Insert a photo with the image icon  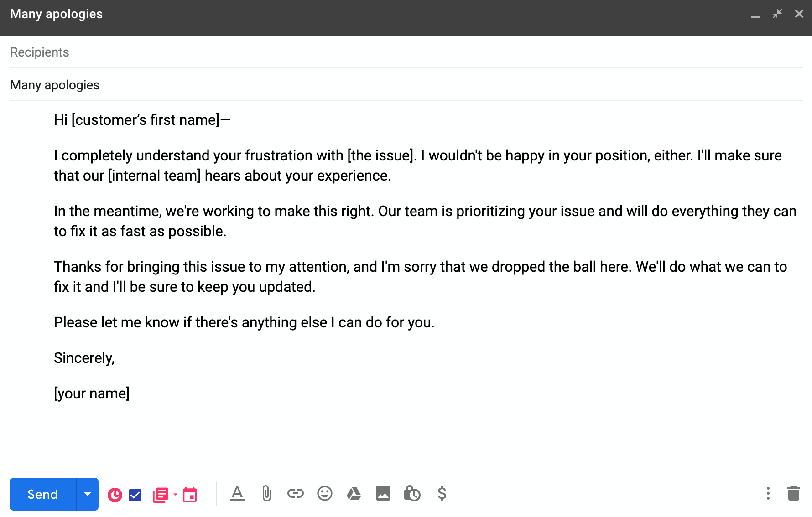pyautogui.click(x=383, y=493)
